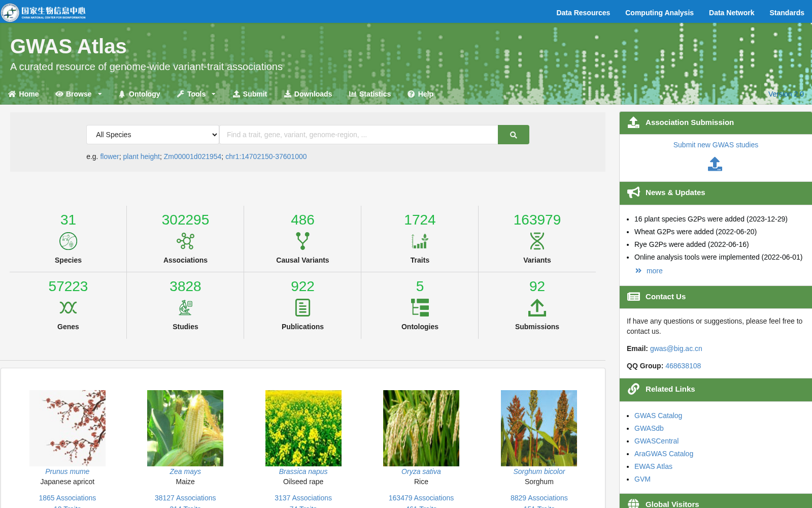The width and height of the screenshot is (812, 508).
Task: Click the Zm00001d021954 example link
Action: pyautogui.click(x=192, y=156)
